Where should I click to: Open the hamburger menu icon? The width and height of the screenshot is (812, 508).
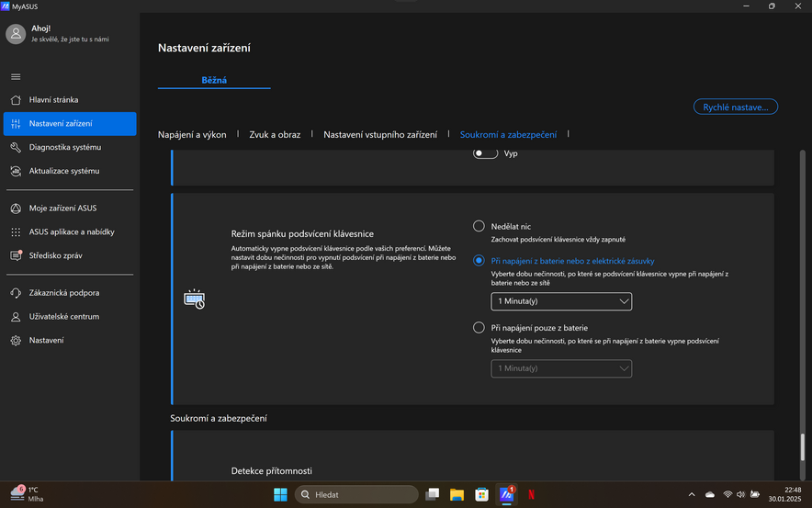click(16, 76)
